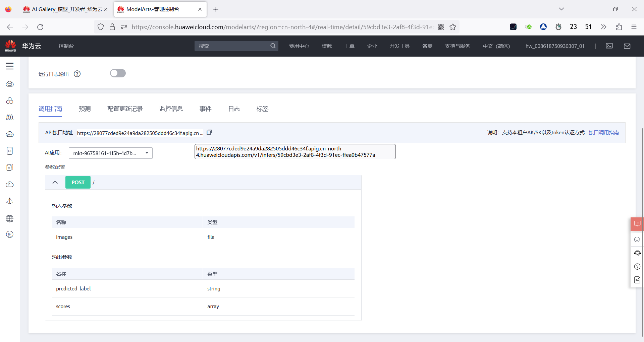Go back with the browser back arrow
This screenshot has height=342, width=644.
[x=10, y=27]
